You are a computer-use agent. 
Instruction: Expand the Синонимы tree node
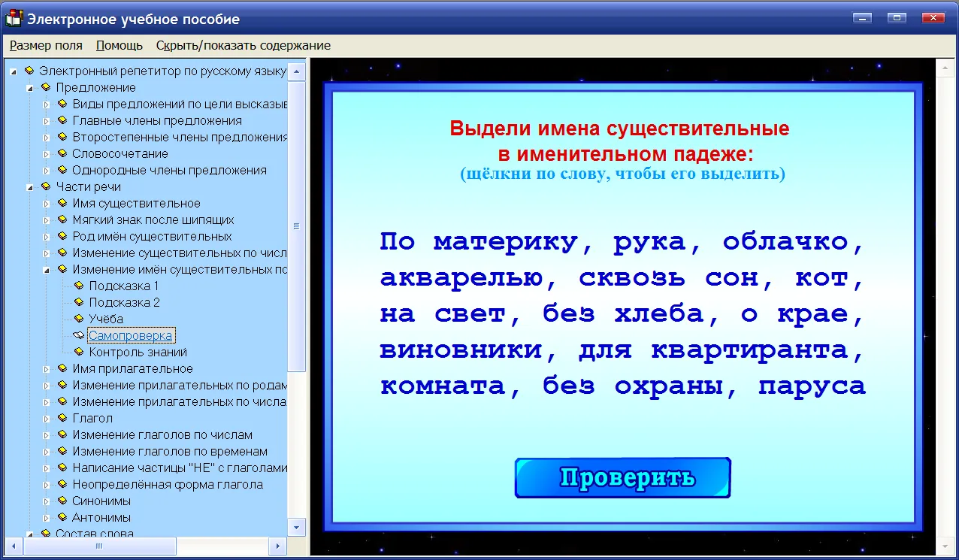[46, 501]
